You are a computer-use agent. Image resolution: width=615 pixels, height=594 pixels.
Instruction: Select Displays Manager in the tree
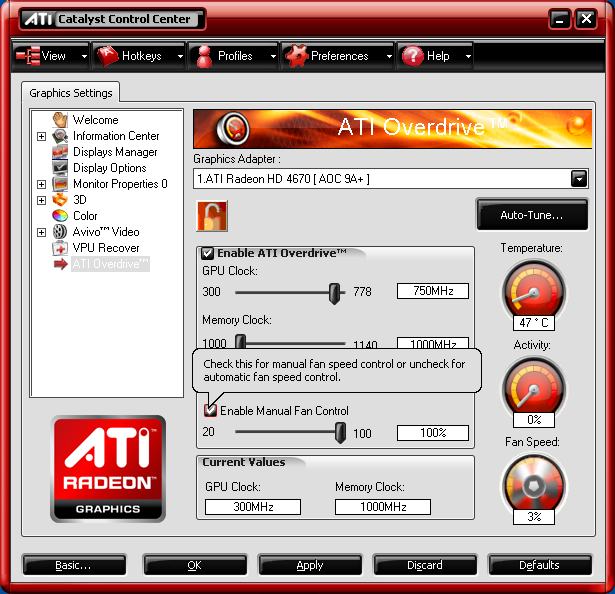(x=115, y=152)
